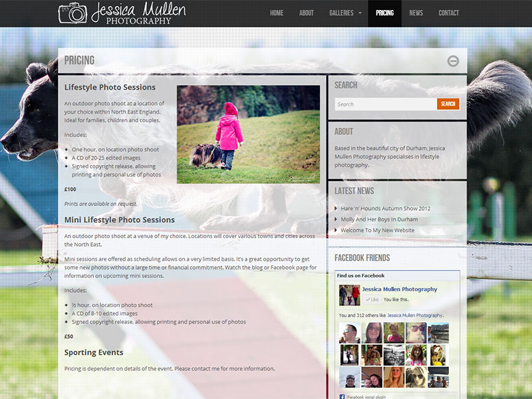Switch to the News navigation tab
This screenshot has height=399, width=532.
tap(416, 12)
